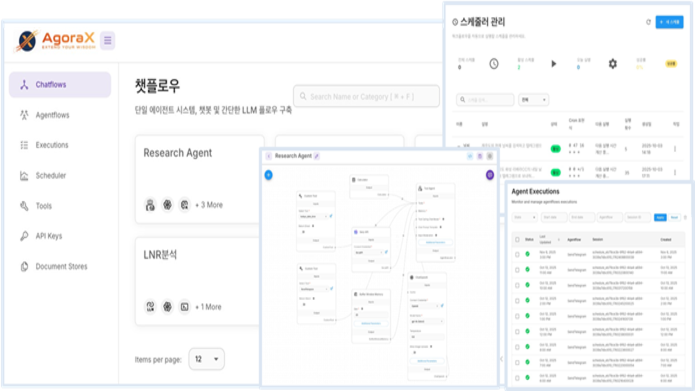
Task: Click Start date field in Agent Executions
Action: pyautogui.click(x=554, y=217)
